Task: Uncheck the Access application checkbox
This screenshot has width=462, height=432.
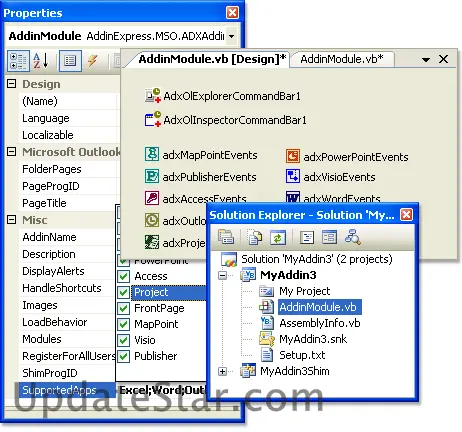Action: (x=124, y=276)
